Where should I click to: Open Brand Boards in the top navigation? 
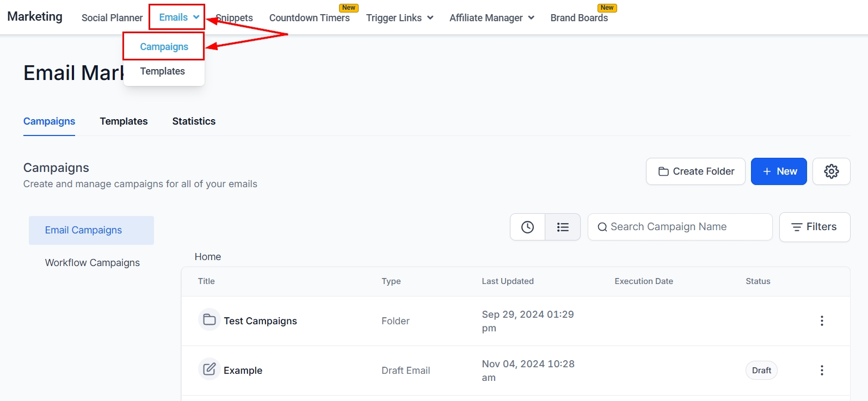tap(578, 18)
